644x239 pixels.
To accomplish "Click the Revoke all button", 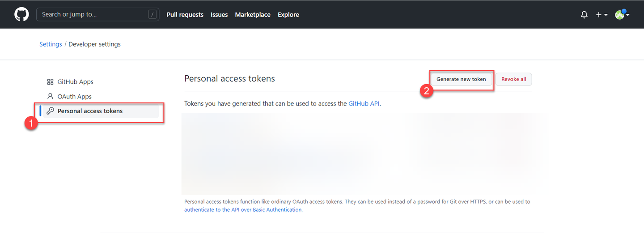I will pyautogui.click(x=513, y=79).
